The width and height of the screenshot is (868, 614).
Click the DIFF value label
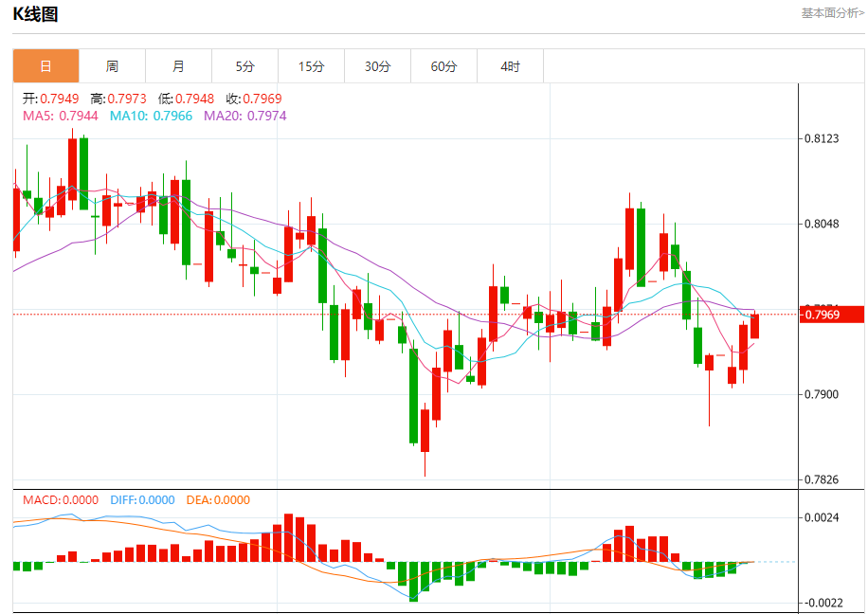point(142,500)
